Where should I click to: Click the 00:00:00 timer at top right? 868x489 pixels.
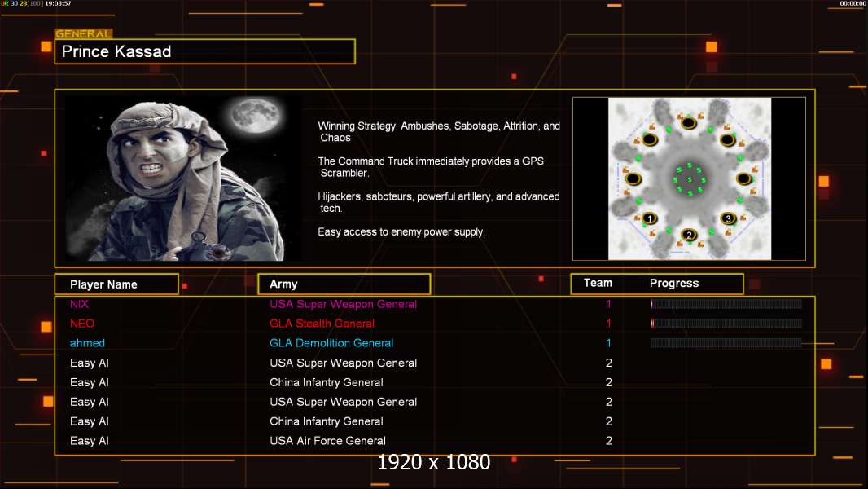[x=853, y=3]
